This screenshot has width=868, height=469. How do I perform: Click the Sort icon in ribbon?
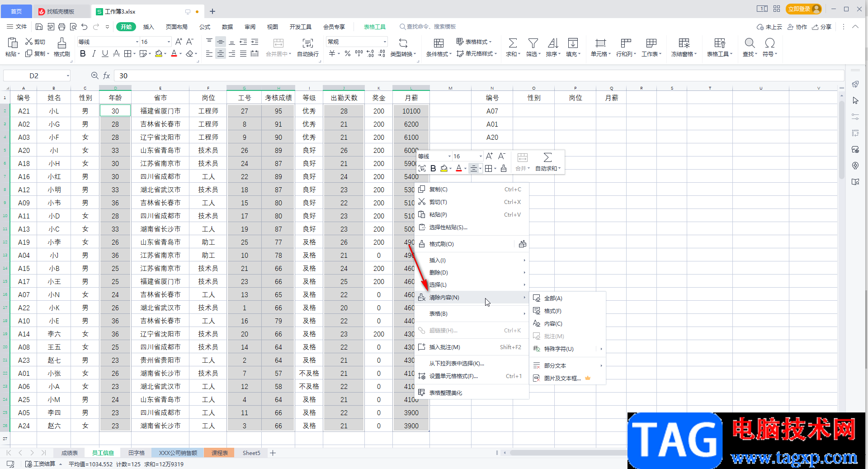[553, 43]
